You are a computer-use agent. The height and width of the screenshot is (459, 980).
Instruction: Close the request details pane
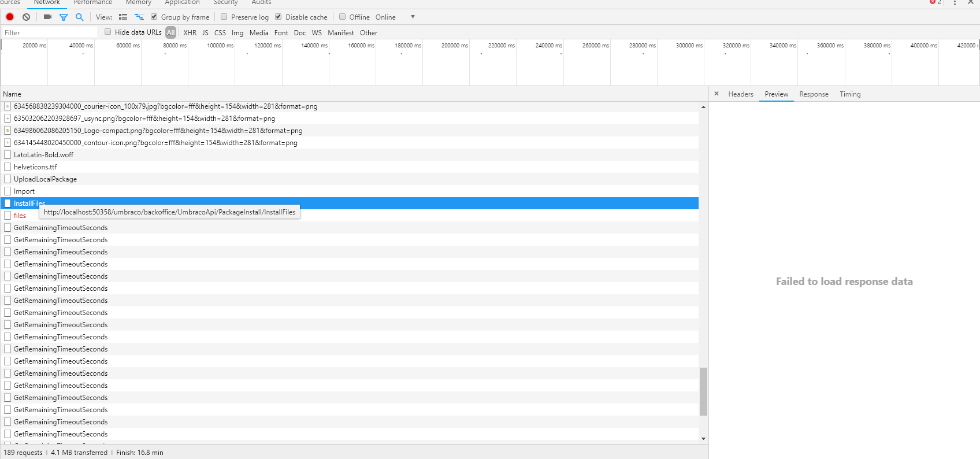pos(717,94)
